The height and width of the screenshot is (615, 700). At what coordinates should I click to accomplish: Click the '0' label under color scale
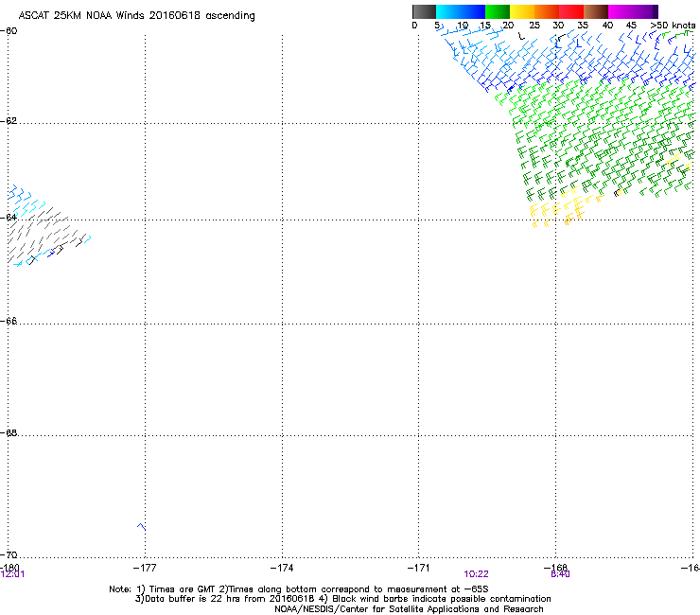coord(414,26)
